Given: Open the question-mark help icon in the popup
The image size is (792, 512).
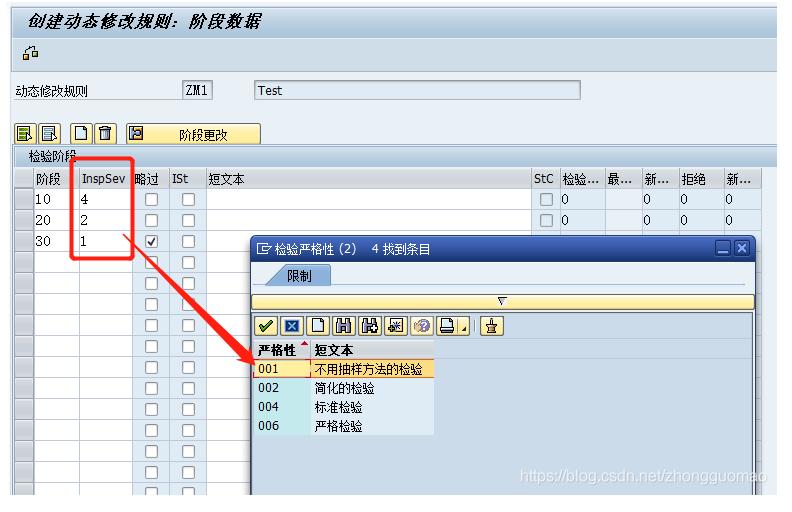Looking at the screenshot, I should [422, 326].
